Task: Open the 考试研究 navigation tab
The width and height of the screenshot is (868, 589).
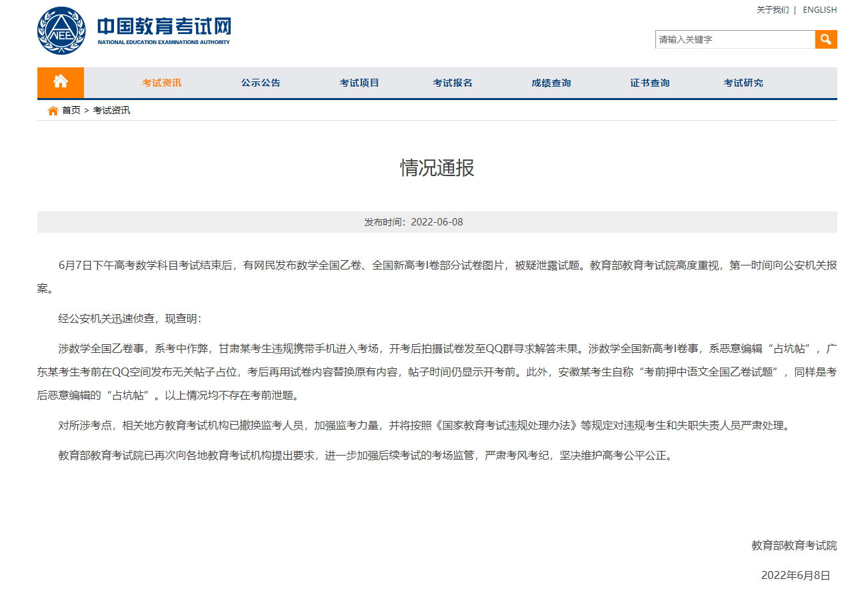Action: coord(743,83)
